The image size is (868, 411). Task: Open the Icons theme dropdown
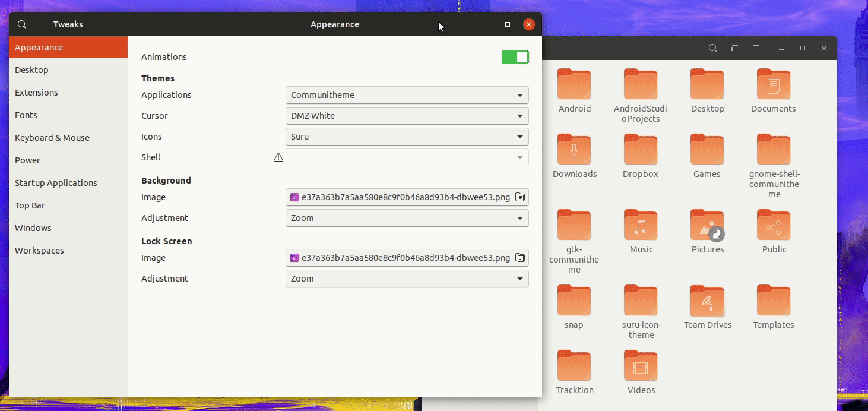pos(407,137)
